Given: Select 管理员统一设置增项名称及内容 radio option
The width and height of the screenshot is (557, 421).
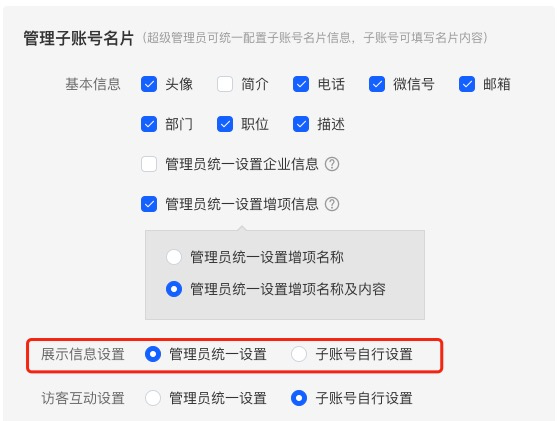Looking at the screenshot, I should [x=174, y=289].
